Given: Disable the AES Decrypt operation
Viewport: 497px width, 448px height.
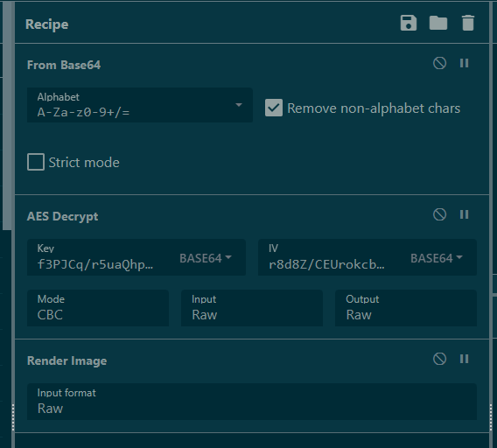Looking at the screenshot, I should tap(439, 214).
